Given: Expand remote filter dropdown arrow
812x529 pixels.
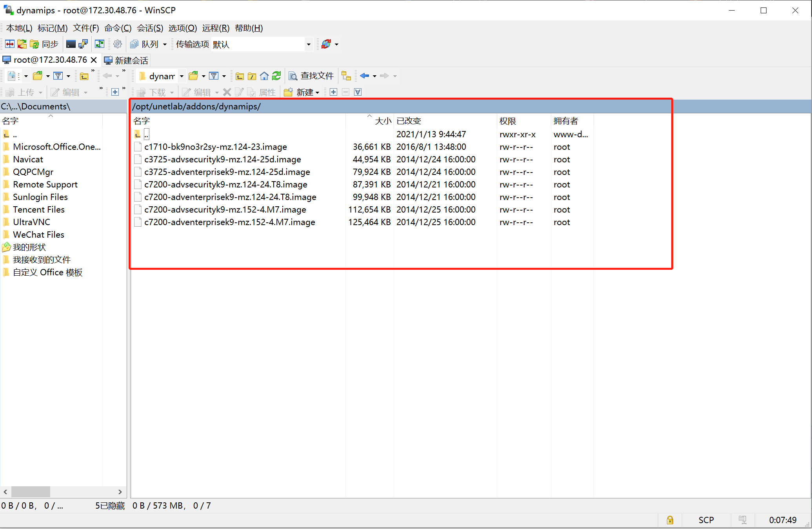Looking at the screenshot, I should tap(224, 76).
